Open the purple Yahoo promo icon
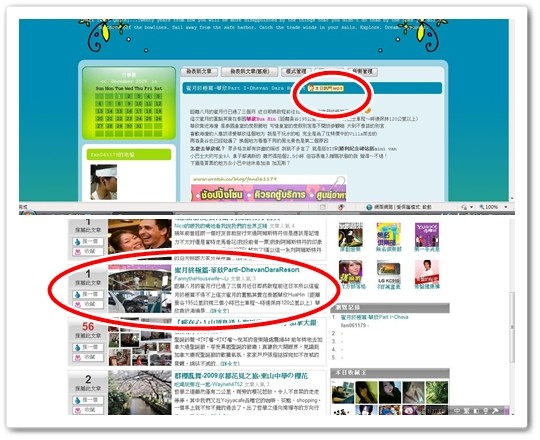 [x=427, y=234]
